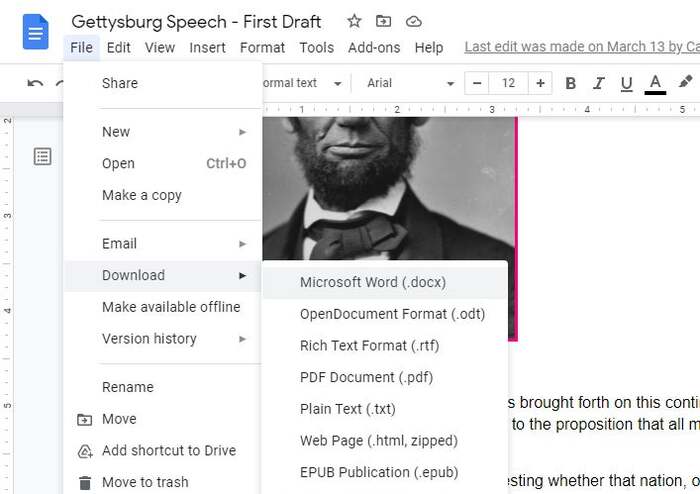Select Make a copy

pyautogui.click(x=163, y=195)
